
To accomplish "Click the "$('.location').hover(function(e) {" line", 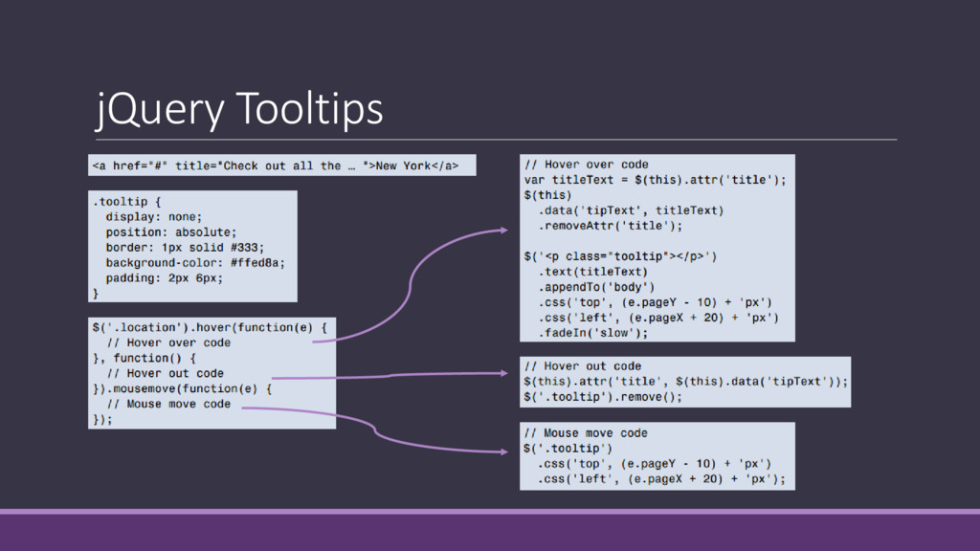I will point(210,327).
